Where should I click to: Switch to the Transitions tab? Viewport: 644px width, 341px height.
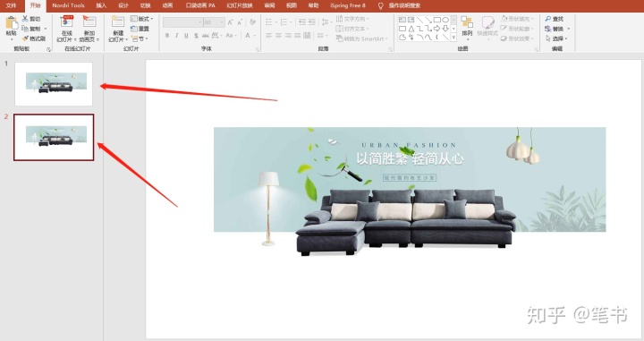pos(146,5)
